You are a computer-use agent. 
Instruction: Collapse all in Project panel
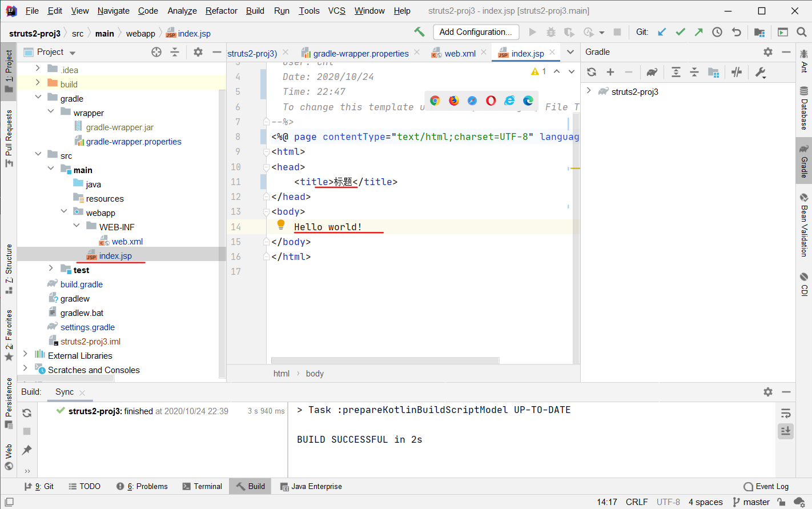point(175,52)
